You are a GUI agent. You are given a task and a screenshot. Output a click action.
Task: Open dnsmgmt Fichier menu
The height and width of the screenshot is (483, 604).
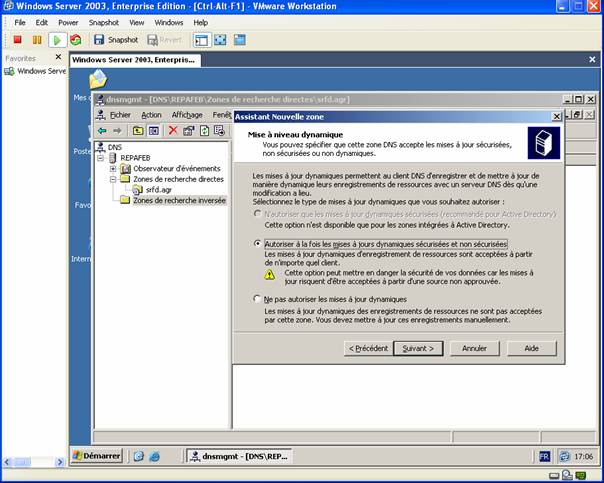point(120,115)
